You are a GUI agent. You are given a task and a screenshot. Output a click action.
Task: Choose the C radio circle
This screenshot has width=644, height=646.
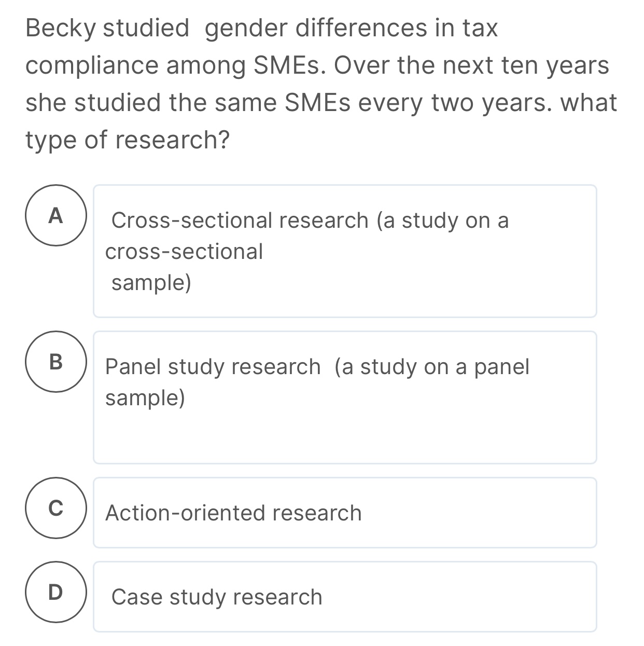[56, 508]
